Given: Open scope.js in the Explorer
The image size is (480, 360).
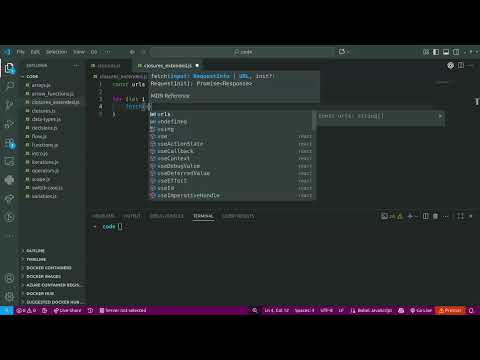Looking at the screenshot, I should pyautogui.click(x=41, y=179).
